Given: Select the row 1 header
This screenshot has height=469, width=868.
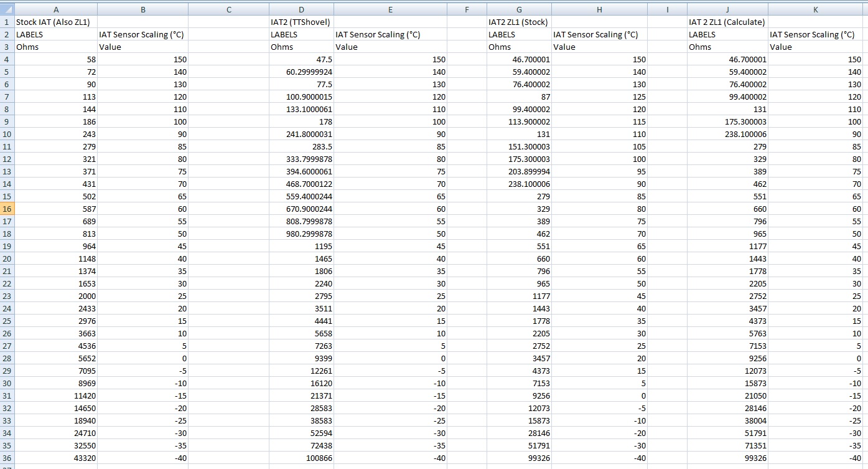Looking at the screenshot, I should click(x=7, y=22).
